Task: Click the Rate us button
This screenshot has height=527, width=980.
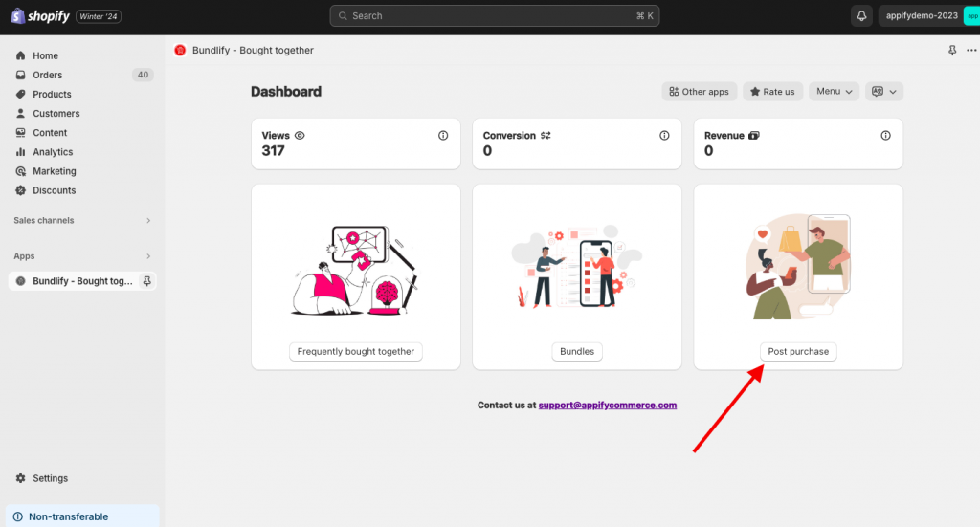Action: (x=772, y=91)
